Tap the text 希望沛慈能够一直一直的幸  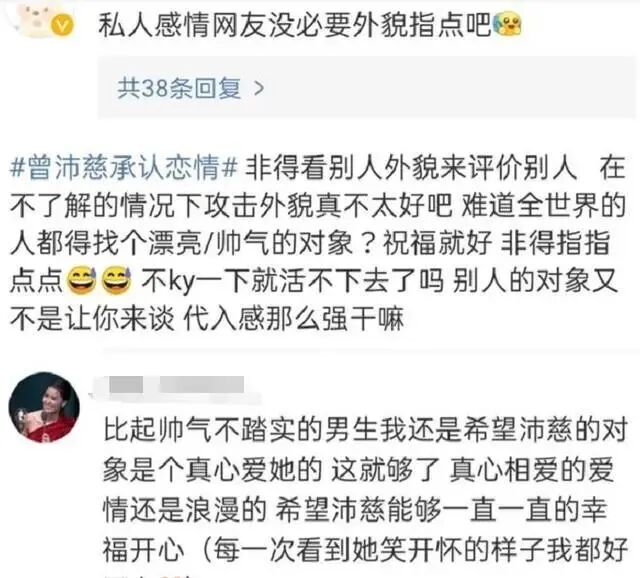point(441,510)
